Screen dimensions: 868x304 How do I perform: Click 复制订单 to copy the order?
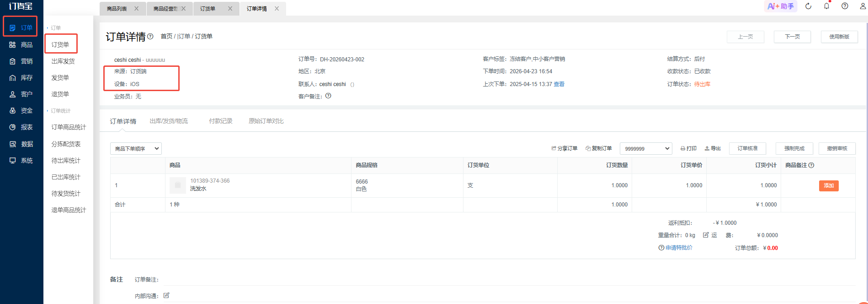pyautogui.click(x=599, y=148)
